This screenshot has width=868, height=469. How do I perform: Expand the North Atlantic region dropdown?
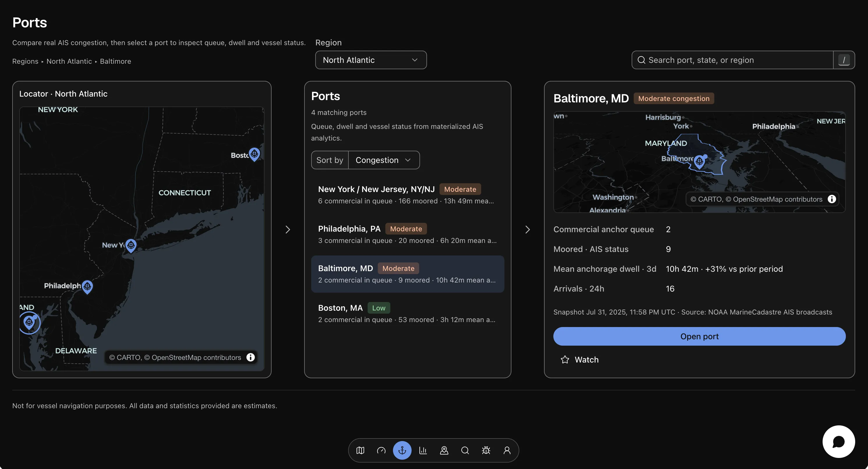tap(371, 60)
